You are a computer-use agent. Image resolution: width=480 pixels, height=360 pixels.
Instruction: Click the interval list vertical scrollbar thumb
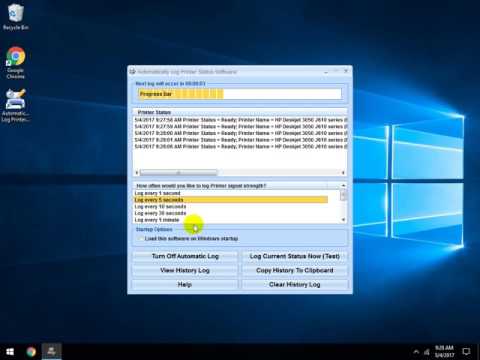click(343, 195)
